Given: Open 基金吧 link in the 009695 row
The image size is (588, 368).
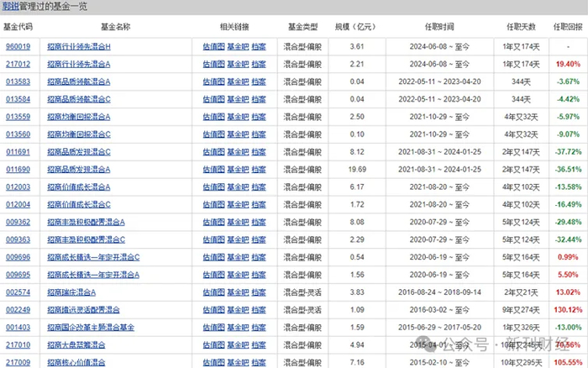Looking at the screenshot, I should click(x=238, y=275).
